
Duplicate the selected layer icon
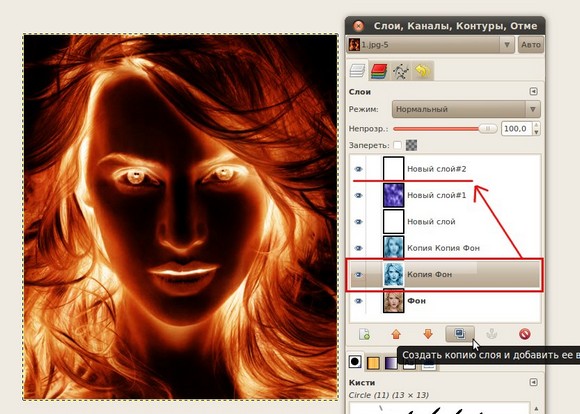coord(460,334)
